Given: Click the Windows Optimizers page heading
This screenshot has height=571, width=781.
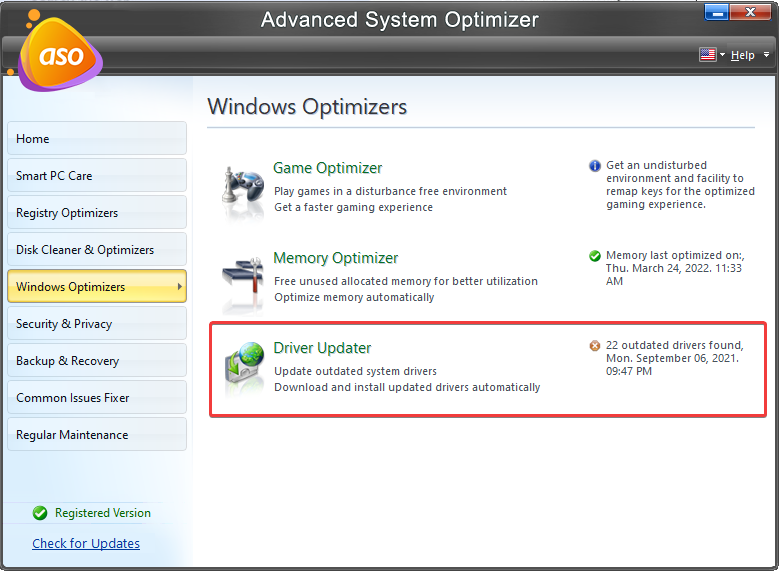Looking at the screenshot, I should point(307,107).
